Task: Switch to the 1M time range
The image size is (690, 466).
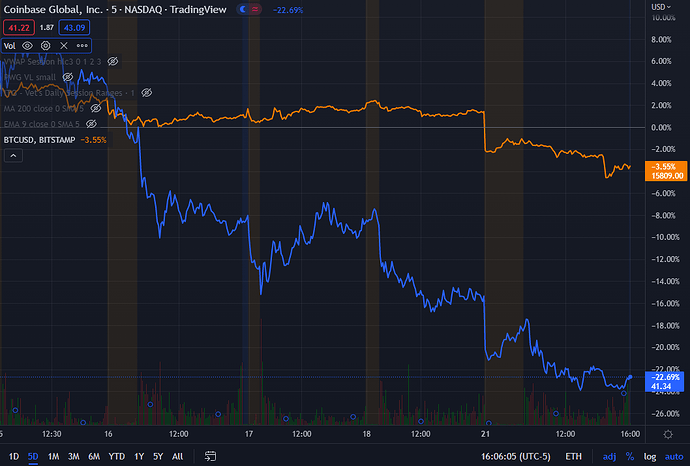Action: (x=53, y=456)
